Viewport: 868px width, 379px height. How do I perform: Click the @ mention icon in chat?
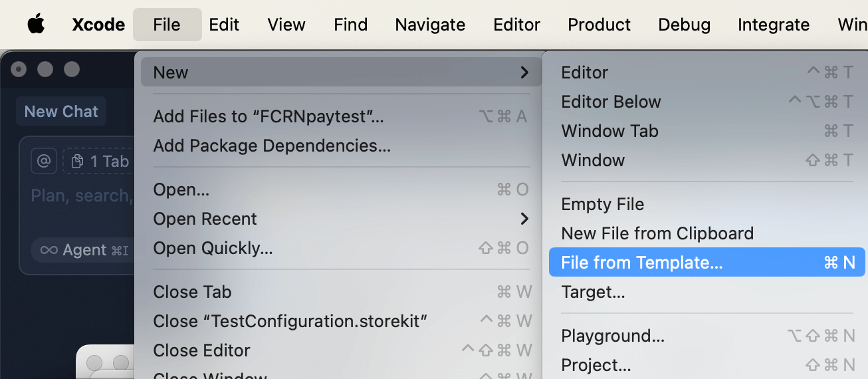(43, 161)
